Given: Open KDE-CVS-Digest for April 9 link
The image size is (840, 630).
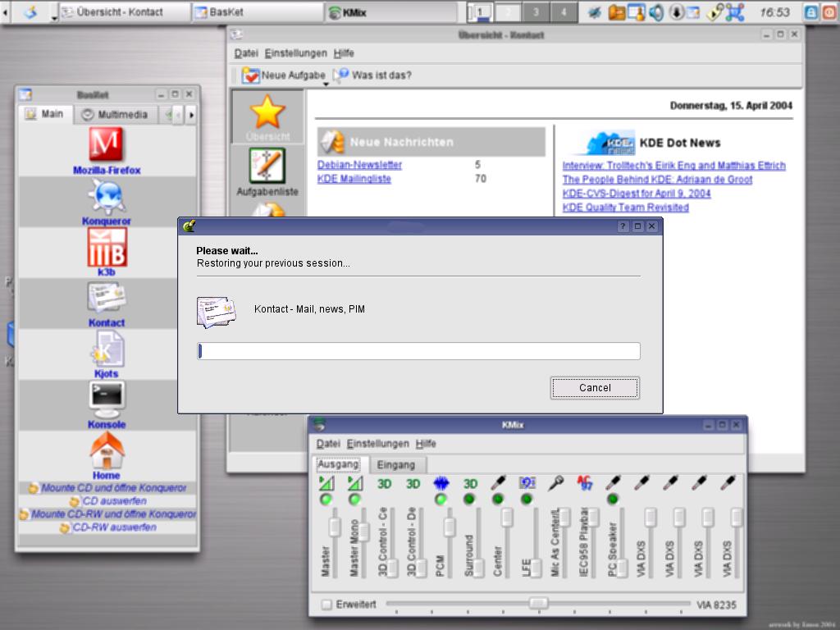Looking at the screenshot, I should pyautogui.click(x=637, y=194).
